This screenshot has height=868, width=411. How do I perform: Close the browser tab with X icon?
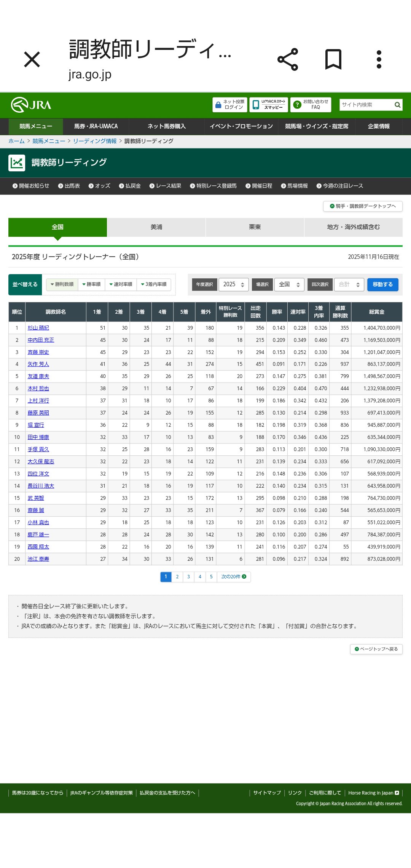pyautogui.click(x=32, y=59)
